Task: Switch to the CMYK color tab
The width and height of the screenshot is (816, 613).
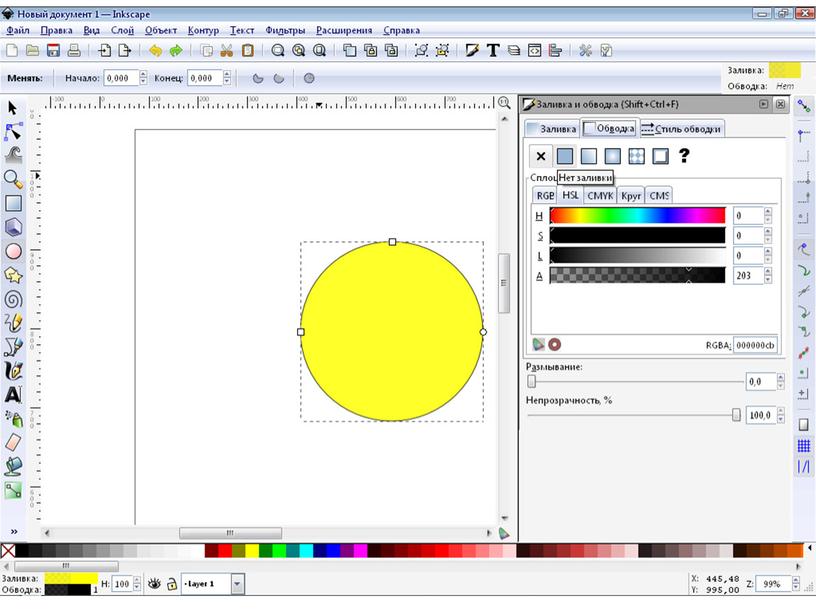Action: pyautogui.click(x=600, y=196)
